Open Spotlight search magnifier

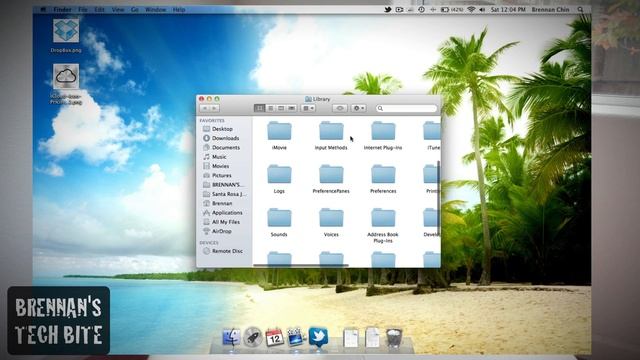pos(580,9)
